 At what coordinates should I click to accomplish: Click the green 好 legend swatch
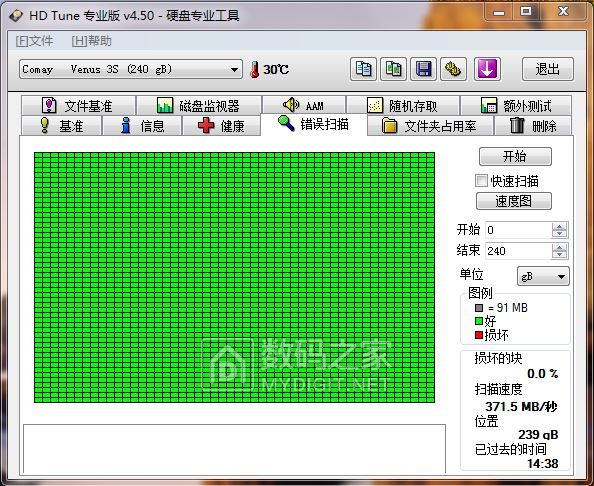click(479, 321)
